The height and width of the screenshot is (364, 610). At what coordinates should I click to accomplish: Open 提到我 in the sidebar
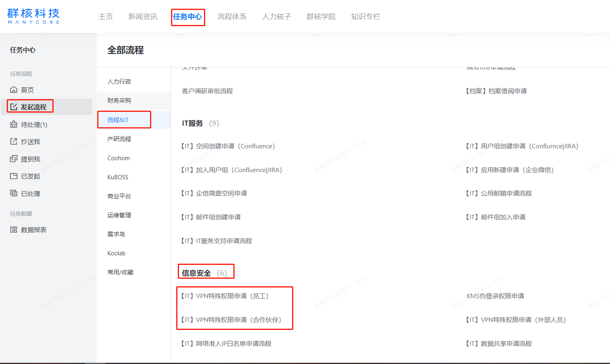31,159
